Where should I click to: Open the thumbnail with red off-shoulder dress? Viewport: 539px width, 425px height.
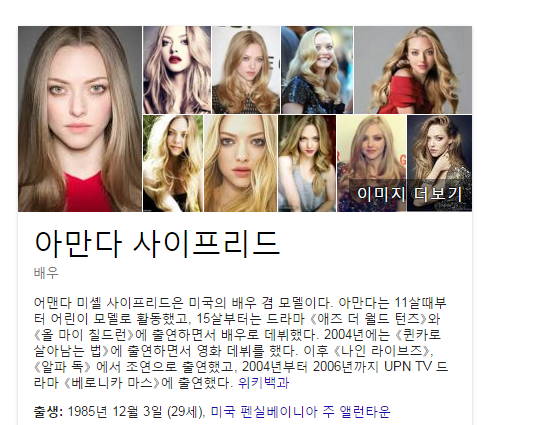(413, 70)
